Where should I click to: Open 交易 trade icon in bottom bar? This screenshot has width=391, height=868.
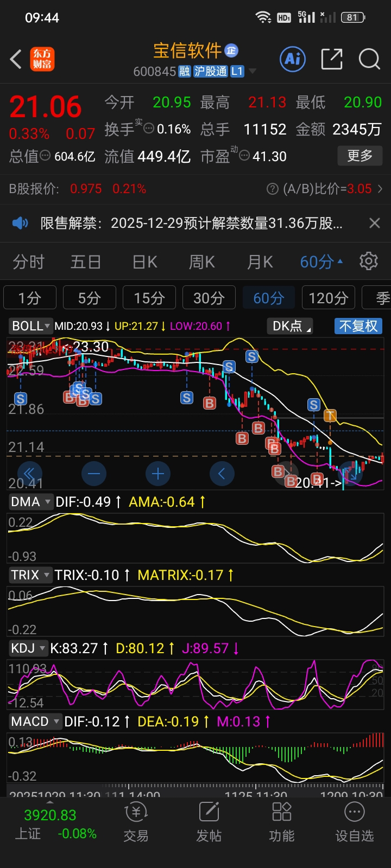tap(136, 823)
